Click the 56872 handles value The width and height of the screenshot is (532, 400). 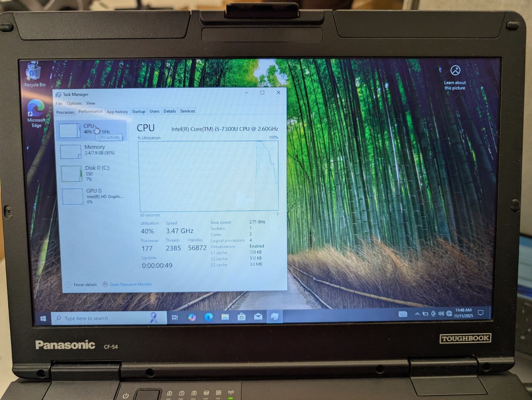(x=197, y=248)
